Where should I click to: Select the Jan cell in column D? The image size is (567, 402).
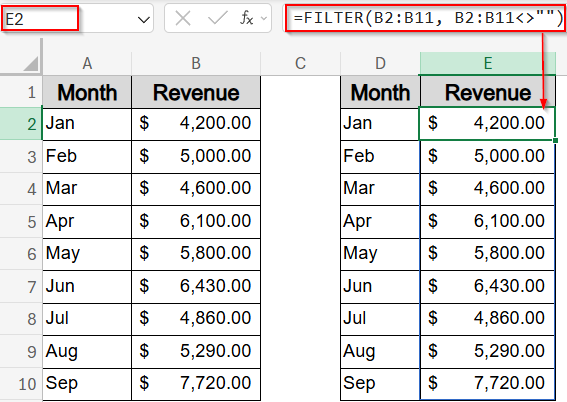tap(380, 124)
